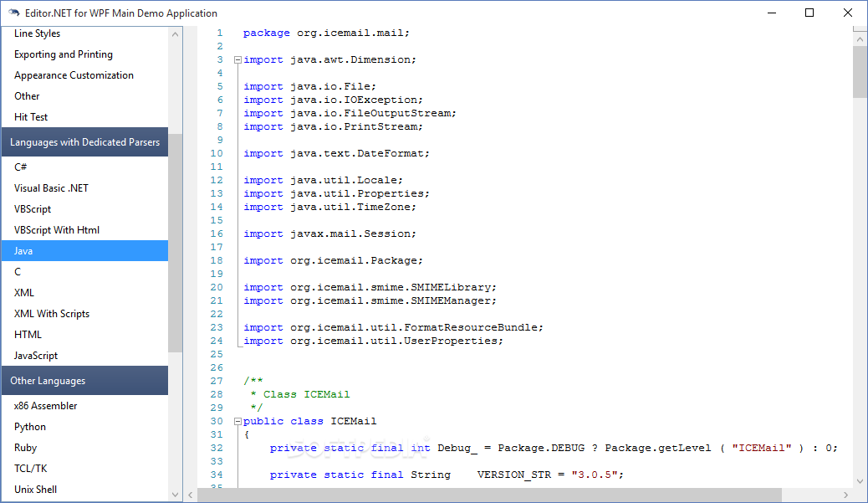Click Languages with Dedicated Parsers header
The image size is (868, 503).
tap(84, 141)
